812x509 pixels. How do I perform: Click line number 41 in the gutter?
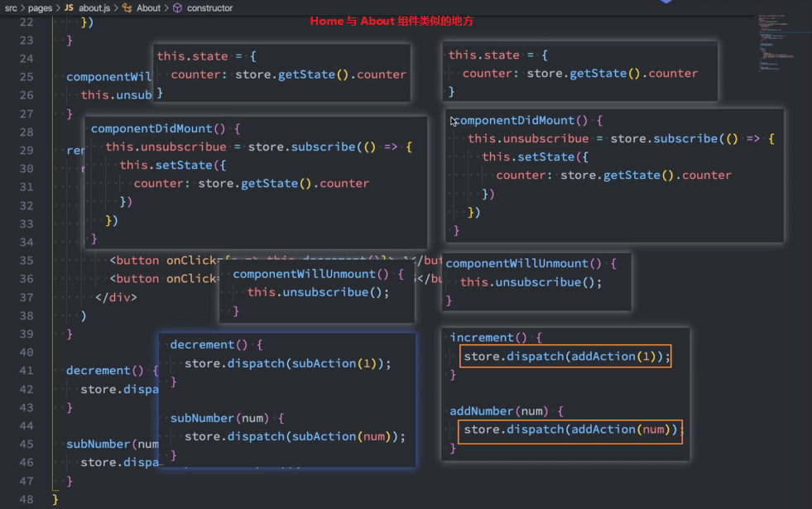click(26, 370)
